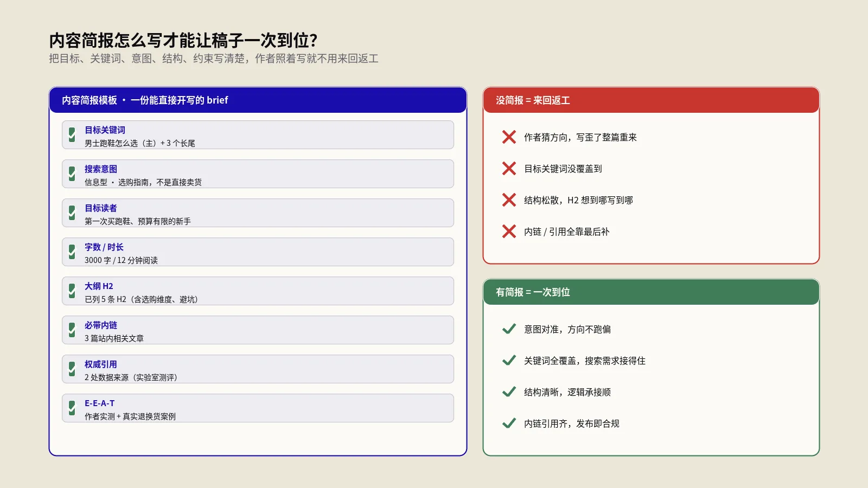
Task: Click the text 目标关键词没覆盖到
Action: pyautogui.click(x=563, y=169)
